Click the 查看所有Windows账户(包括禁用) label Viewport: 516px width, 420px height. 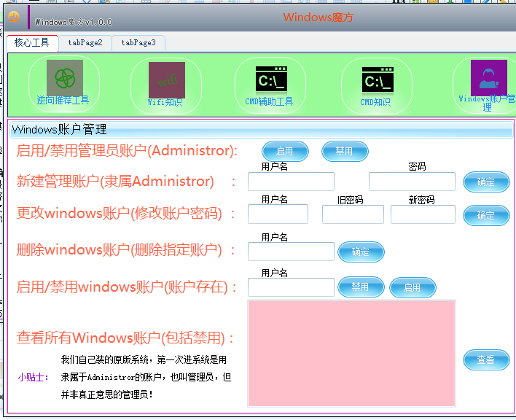[x=125, y=338]
